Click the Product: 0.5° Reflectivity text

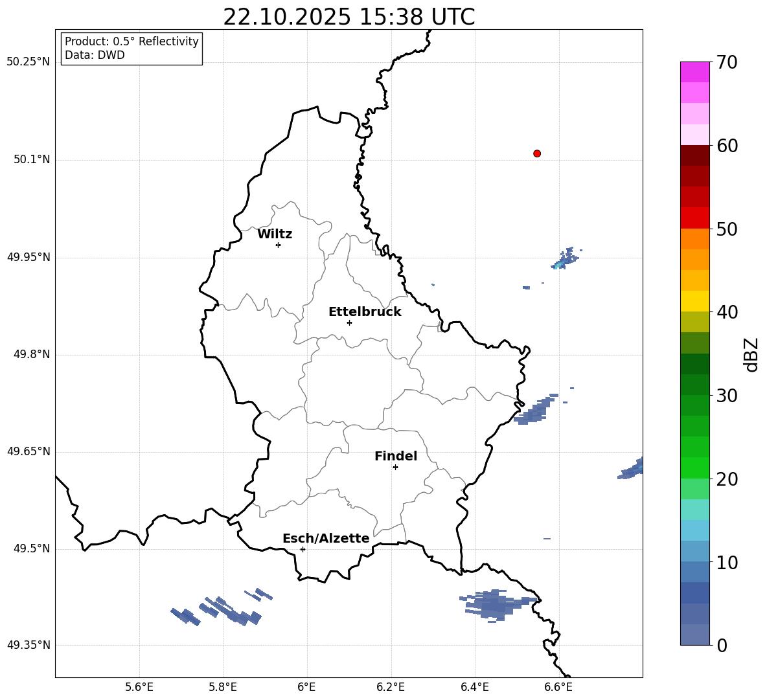[x=132, y=41]
